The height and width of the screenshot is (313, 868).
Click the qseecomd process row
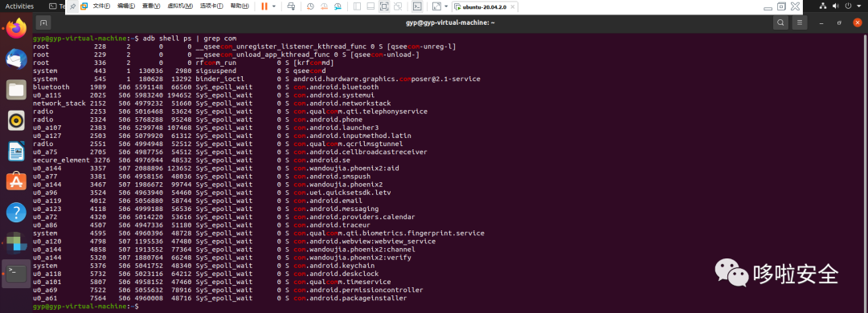180,71
